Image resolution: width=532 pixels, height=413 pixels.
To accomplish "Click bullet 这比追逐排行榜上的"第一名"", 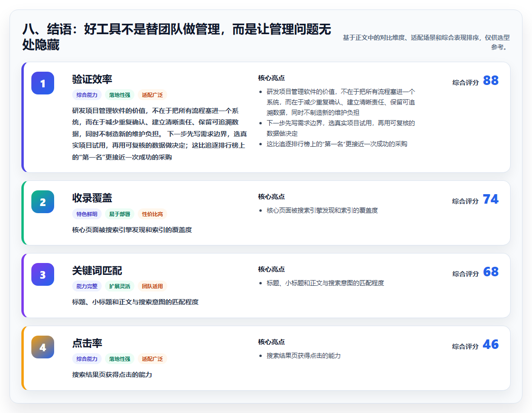I will pos(337,144).
